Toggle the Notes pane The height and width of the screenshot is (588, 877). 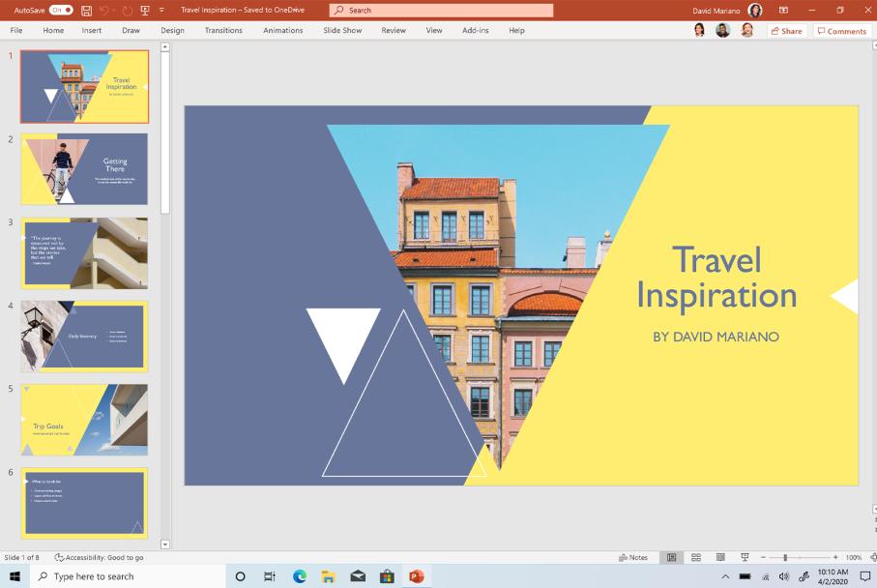[x=633, y=557]
